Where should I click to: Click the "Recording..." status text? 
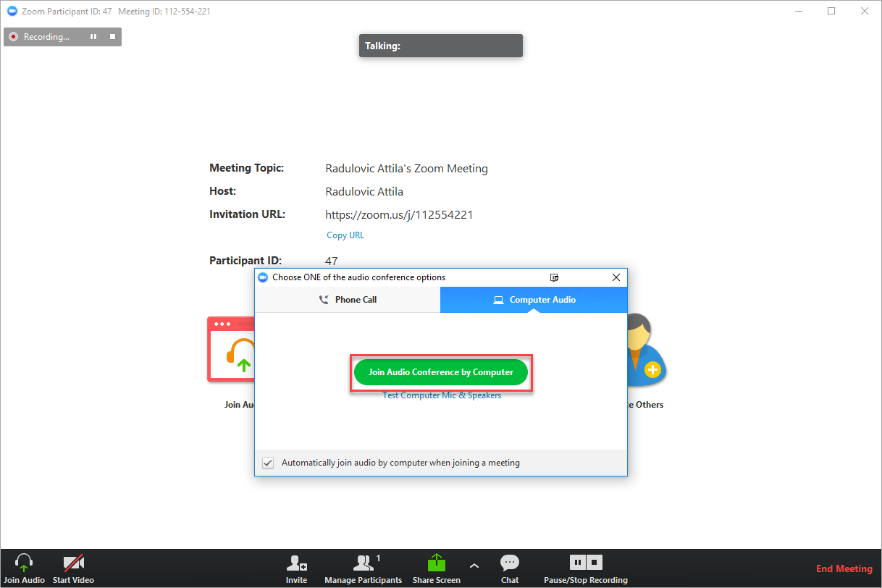[46, 37]
